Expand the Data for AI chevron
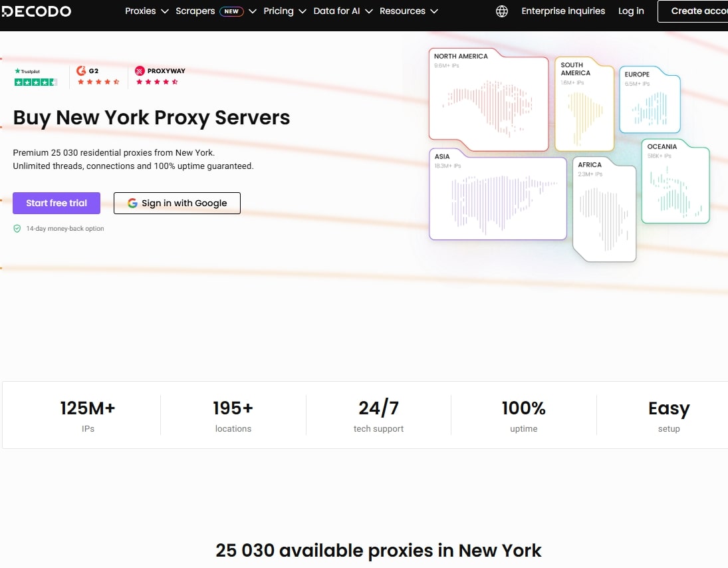Screen dimensions: 728x568 click(368, 11)
